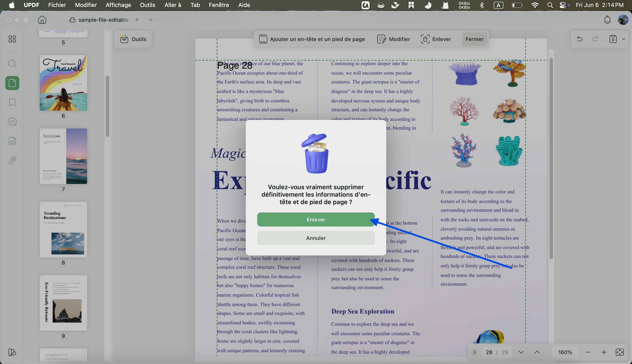Open the Affichage menu

118,5
